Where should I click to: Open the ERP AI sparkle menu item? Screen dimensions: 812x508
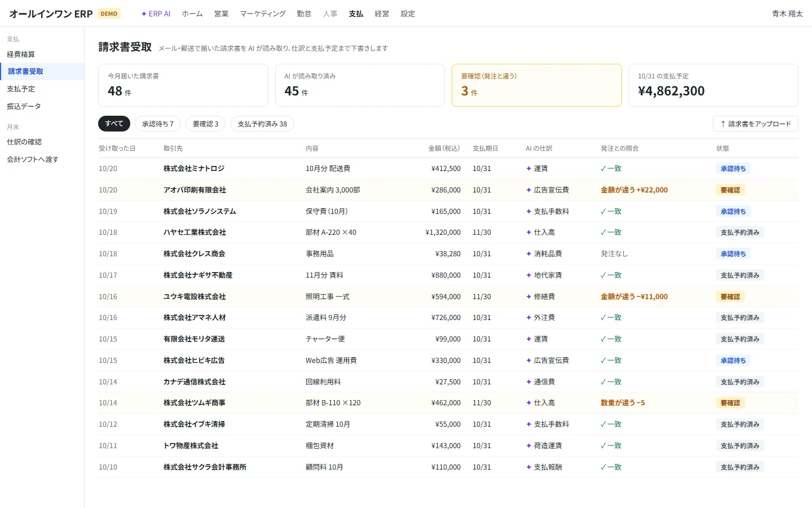click(x=156, y=14)
